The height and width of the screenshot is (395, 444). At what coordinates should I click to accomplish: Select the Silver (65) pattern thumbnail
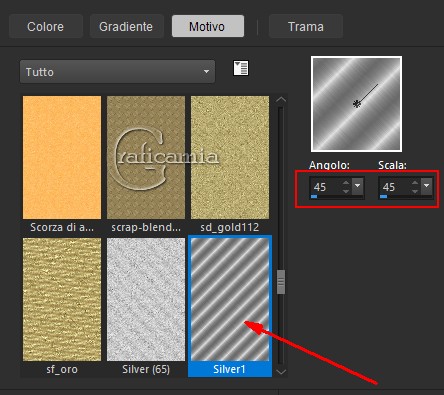coord(146,300)
